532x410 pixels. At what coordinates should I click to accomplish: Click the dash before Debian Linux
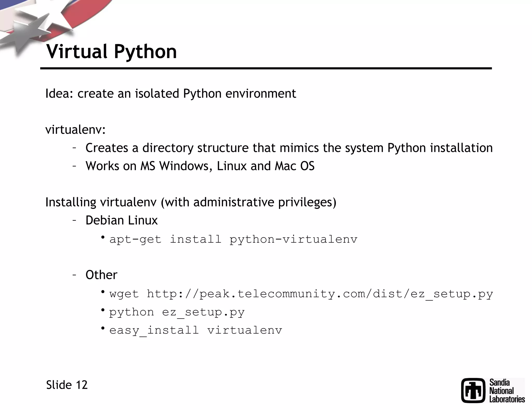coord(74,221)
